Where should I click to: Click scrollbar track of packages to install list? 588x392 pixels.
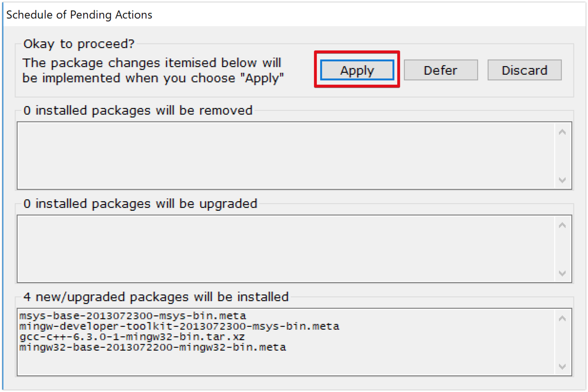[x=562, y=342]
